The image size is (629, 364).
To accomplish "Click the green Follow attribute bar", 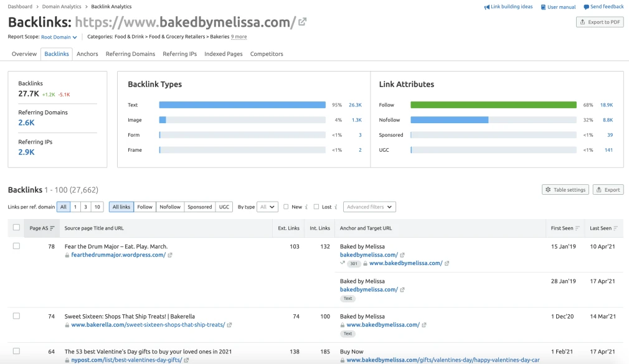I will (493, 105).
